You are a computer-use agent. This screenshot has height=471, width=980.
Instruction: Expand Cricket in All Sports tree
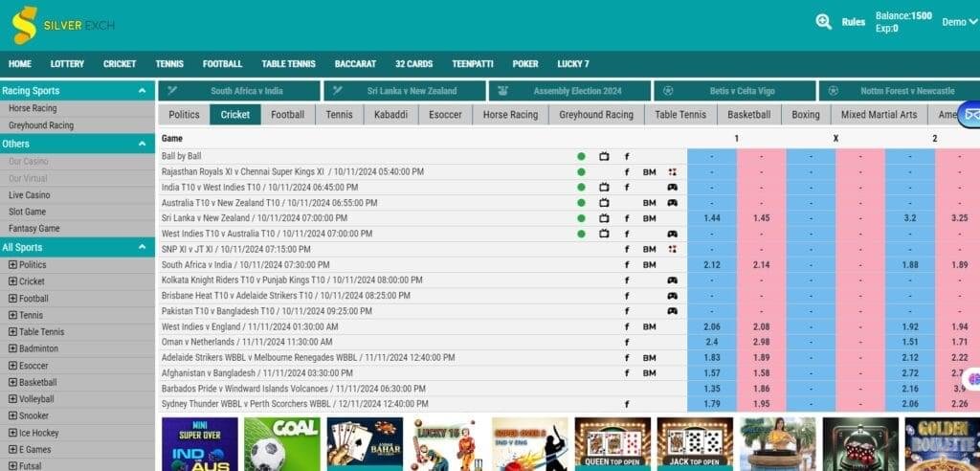click(12, 281)
